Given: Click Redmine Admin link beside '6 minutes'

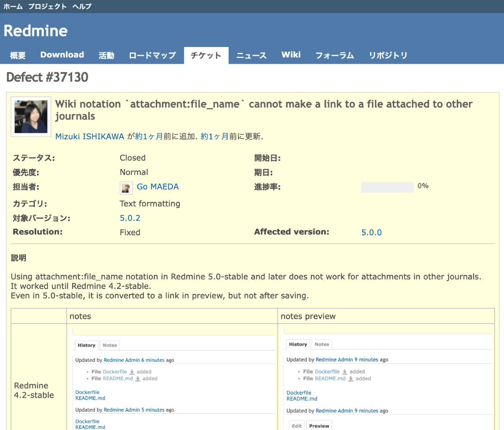Looking at the screenshot, I should (122, 360).
